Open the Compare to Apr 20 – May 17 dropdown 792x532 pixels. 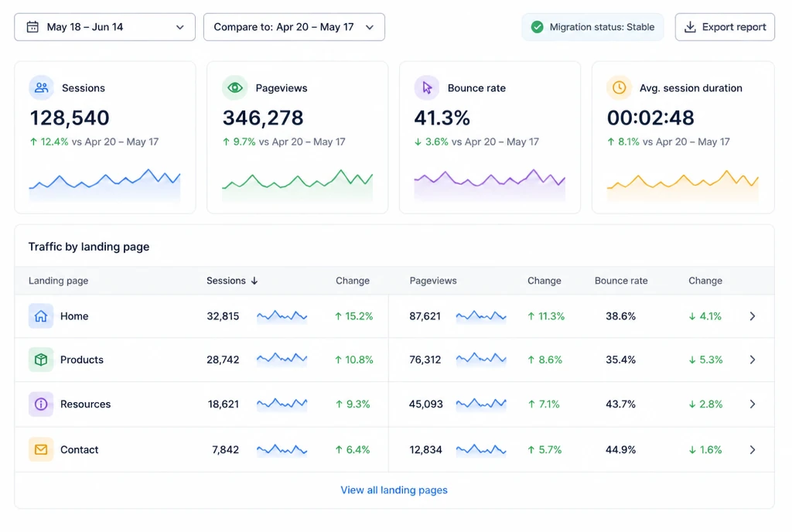pyautogui.click(x=294, y=27)
